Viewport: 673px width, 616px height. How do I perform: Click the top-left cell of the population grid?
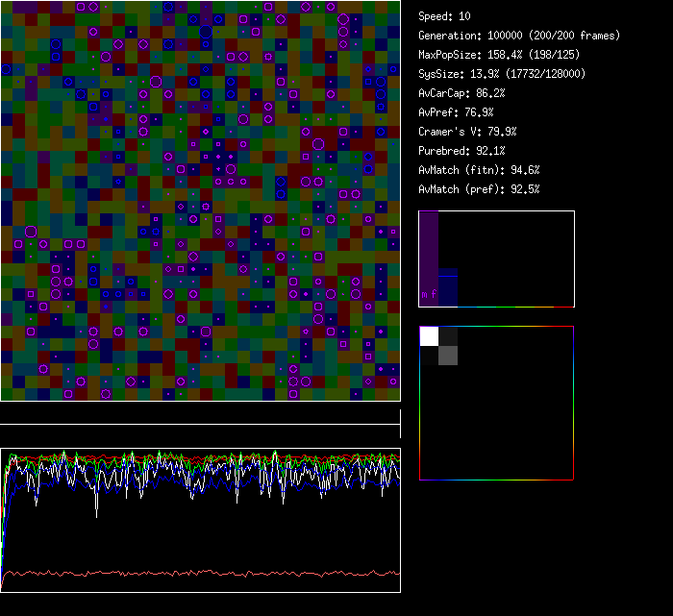pyautogui.click(x=7, y=7)
